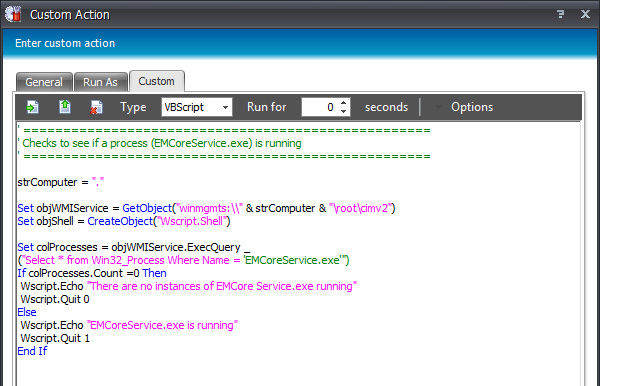Image resolution: width=626 pixels, height=386 pixels.
Task: Click the 'Checks to see if a process' comment
Action: 160,143
